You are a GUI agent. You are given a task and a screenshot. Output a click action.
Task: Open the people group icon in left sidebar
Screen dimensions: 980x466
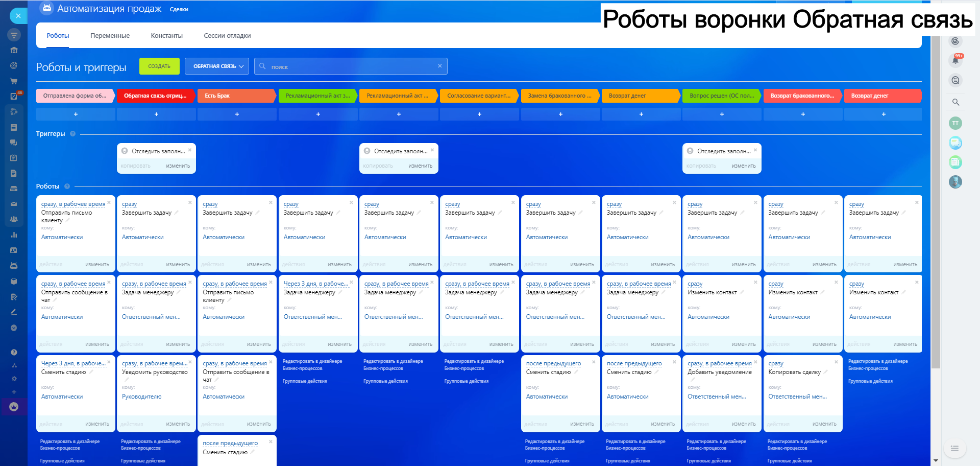click(x=14, y=219)
